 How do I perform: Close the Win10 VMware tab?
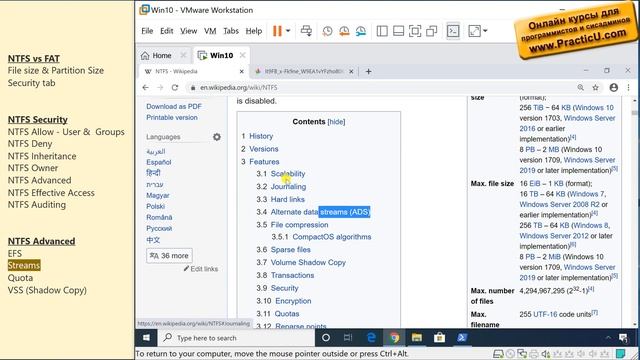pos(242,55)
